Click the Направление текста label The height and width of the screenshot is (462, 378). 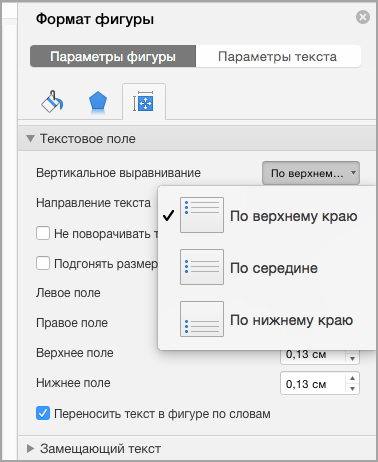(x=93, y=203)
